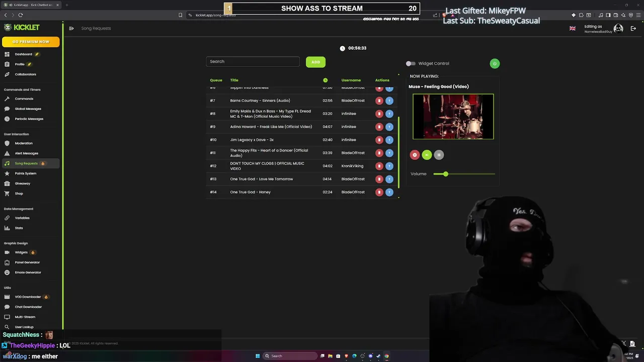Viewport: 644px width, 362px height.
Task: Click the green power button
Action: tap(495, 63)
